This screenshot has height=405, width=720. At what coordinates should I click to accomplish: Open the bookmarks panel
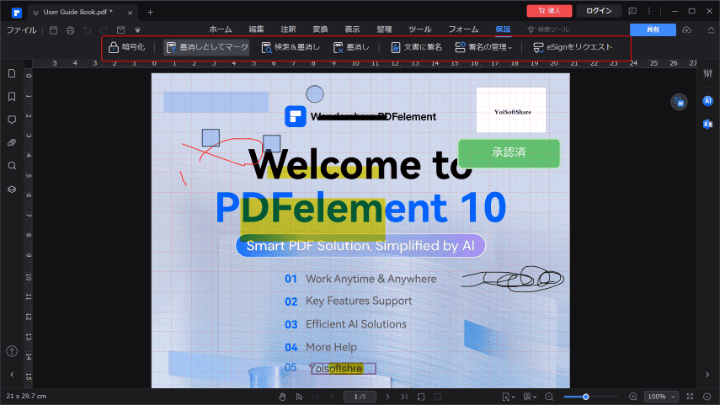click(12, 96)
